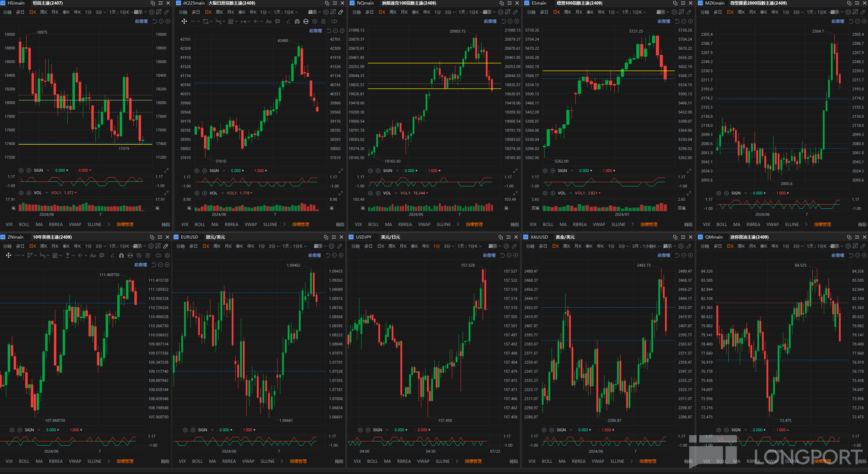The width and height of the screenshot is (868, 474).
Task: Switch M2Kmain chart to 周K tab
Action: pos(741,12)
